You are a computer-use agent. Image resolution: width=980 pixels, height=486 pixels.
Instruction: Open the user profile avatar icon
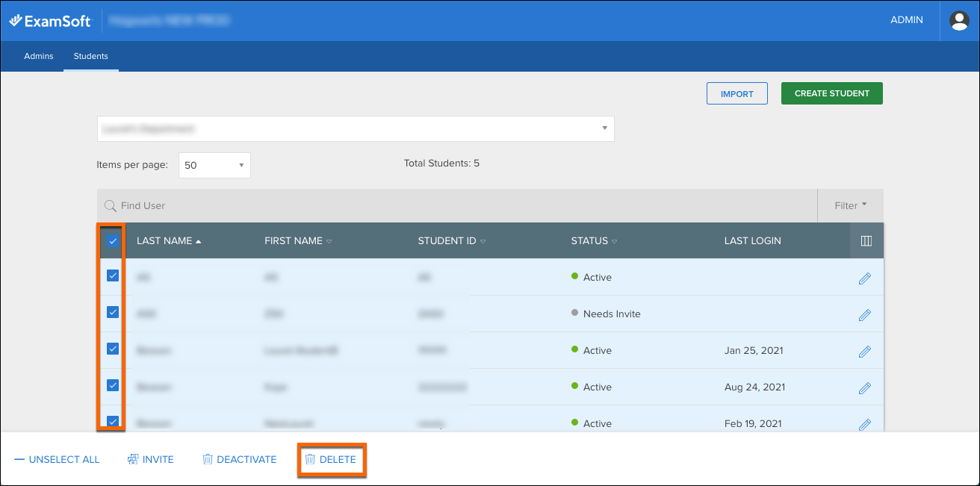point(959,21)
